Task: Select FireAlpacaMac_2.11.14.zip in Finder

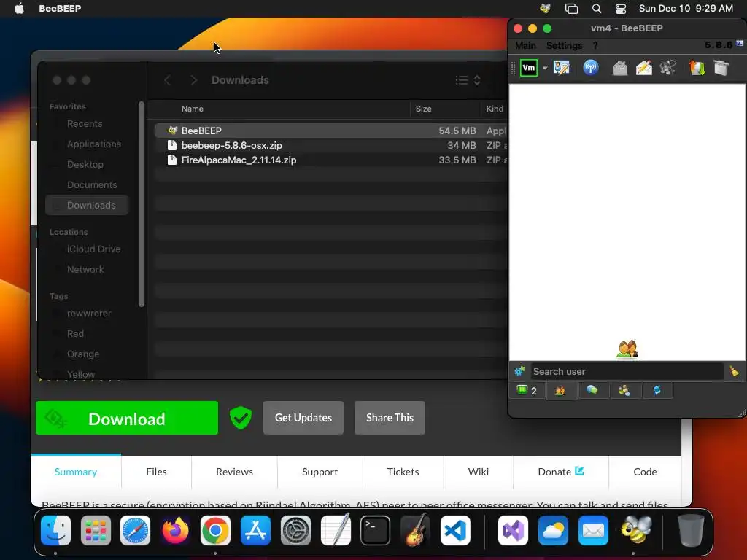Action: pos(331,160)
